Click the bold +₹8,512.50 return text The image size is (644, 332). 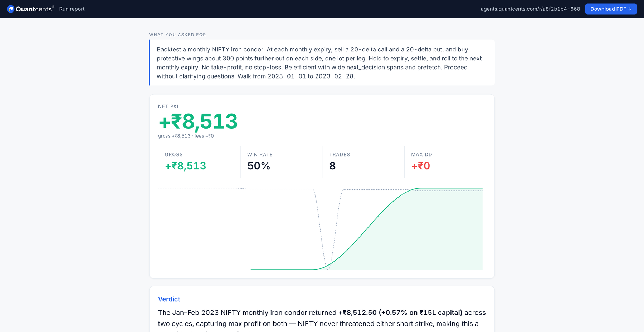pyautogui.click(x=357, y=313)
